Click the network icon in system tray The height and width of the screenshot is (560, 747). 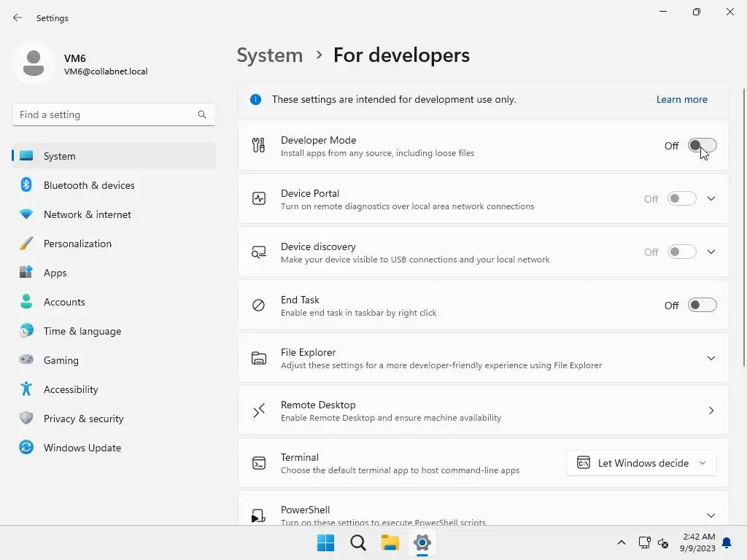click(645, 542)
